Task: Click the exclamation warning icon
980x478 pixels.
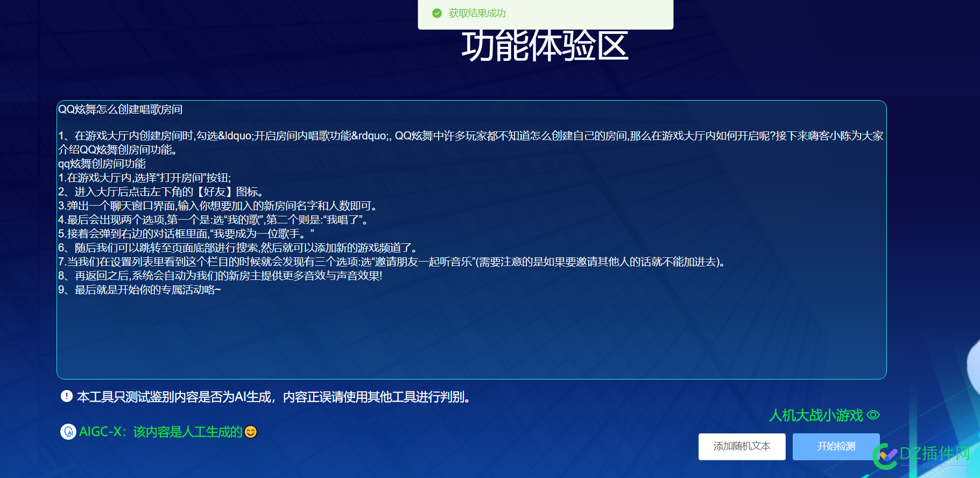Action: (x=67, y=397)
